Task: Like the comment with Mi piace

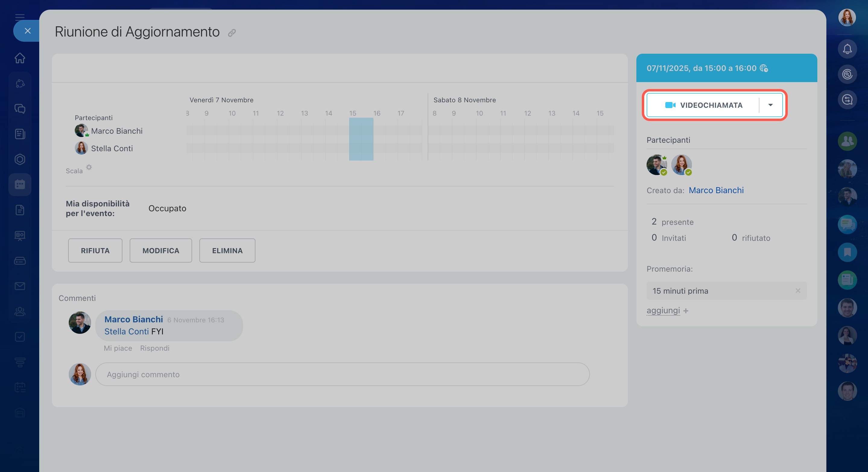Action: (118, 348)
